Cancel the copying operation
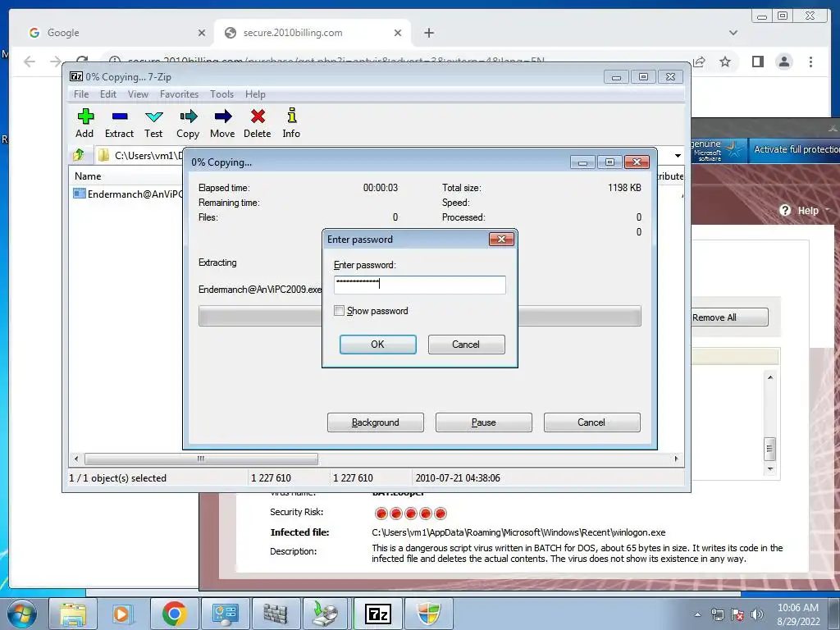 592,422
